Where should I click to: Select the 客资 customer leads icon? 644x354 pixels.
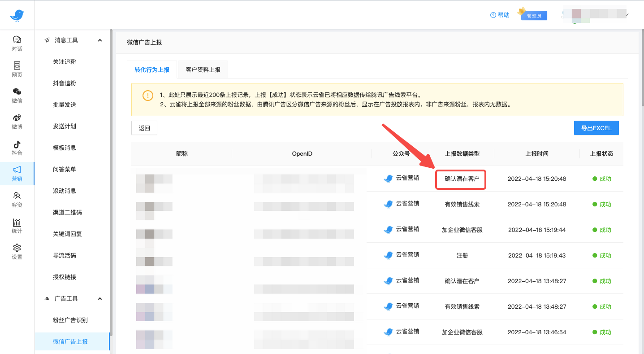(17, 199)
